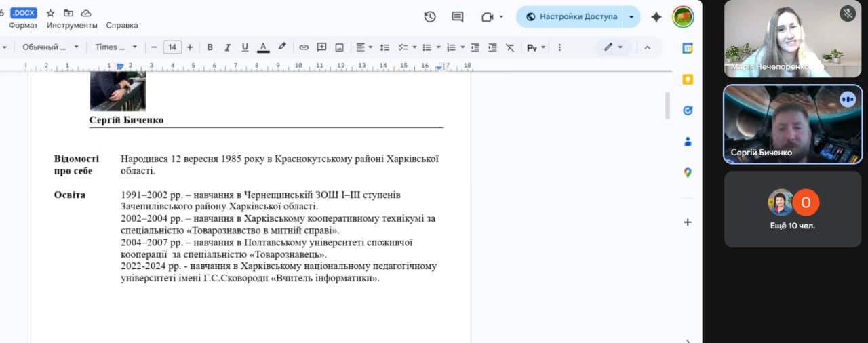The width and height of the screenshot is (868, 343).
Task: Insert image toolbar icon
Action: (x=339, y=47)
